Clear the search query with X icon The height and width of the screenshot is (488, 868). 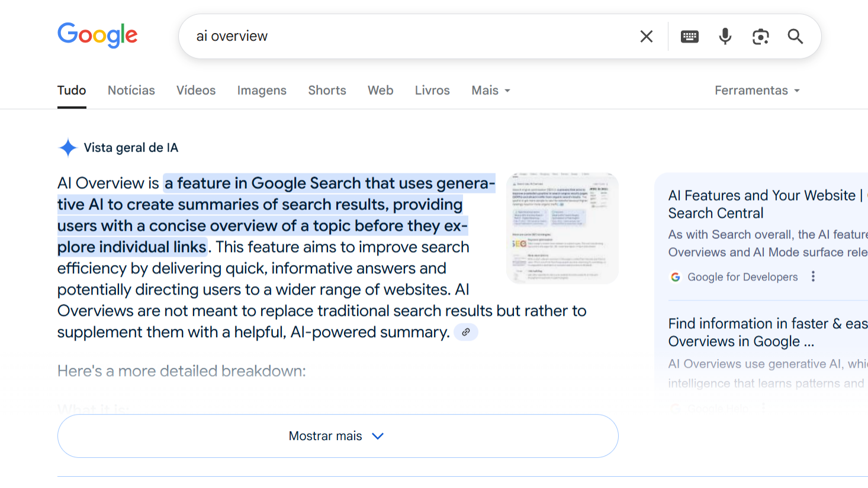tap(647, 37)
